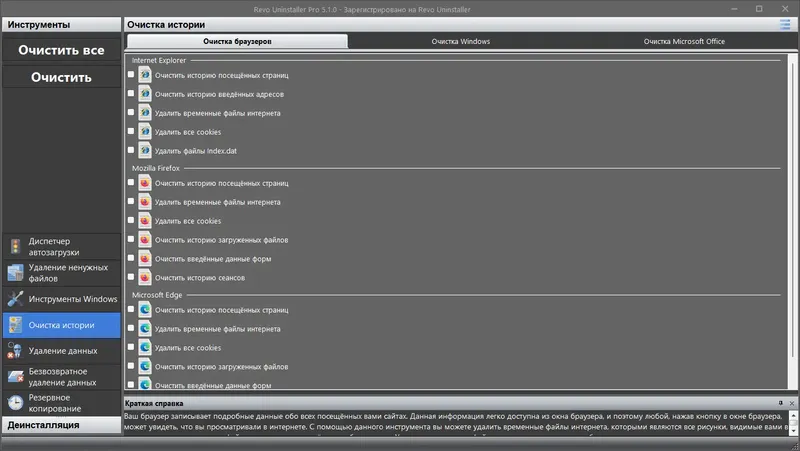Switch to the Очистка Windows tab
The height and width of the screenshot is (451, 800).
pos(461,41)
